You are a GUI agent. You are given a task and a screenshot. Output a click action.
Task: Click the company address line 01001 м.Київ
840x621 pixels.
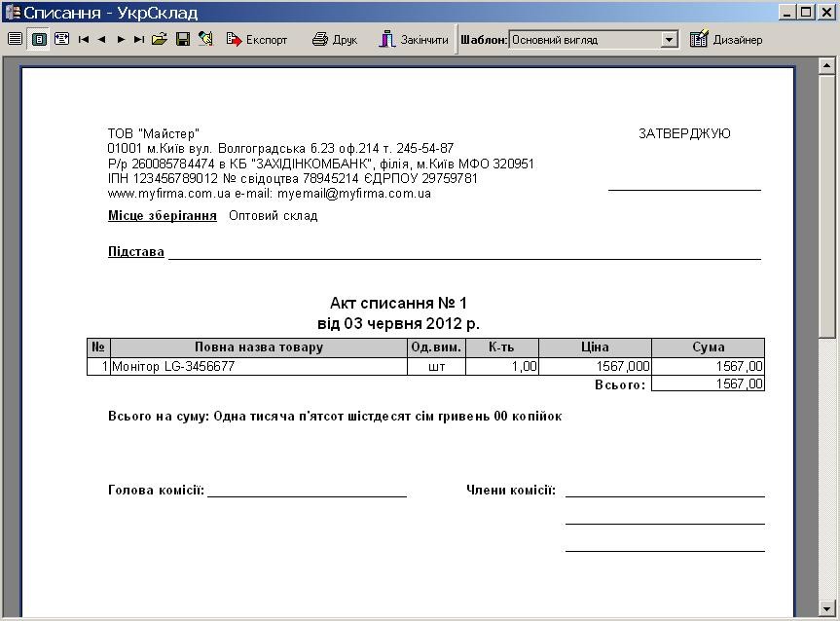coord(280,148)
